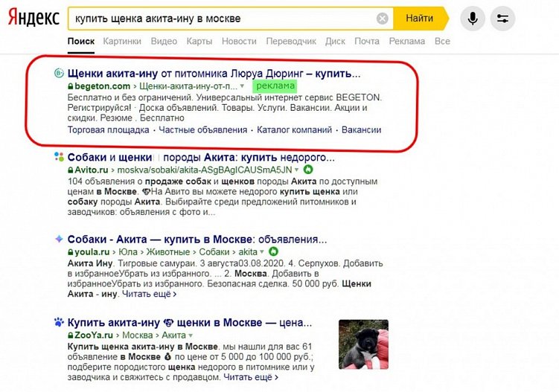The image size is (559, 392).
Task: Open the puppy thumbnail image
Action: tap(363, 344)
